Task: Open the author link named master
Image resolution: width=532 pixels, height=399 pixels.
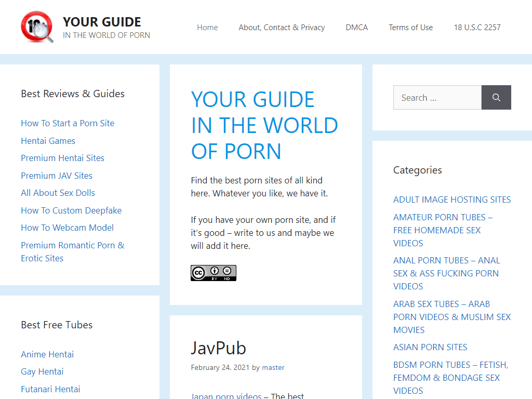Action: pos(273,367)
